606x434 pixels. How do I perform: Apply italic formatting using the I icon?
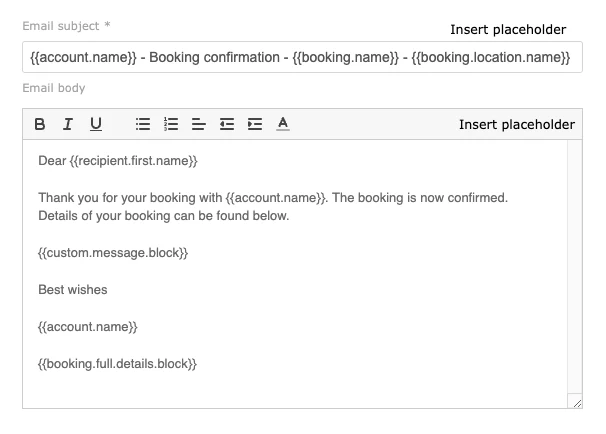pos(68,124)
